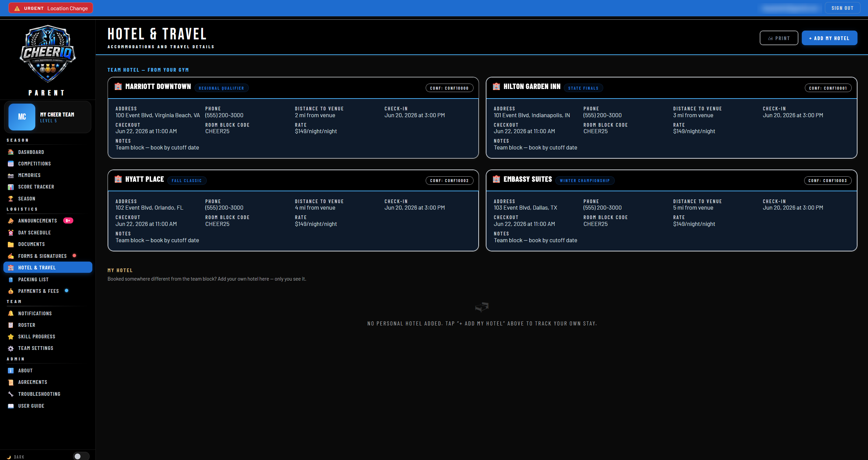Viewport: 868px width, 460px height.
Task: Click the Hilton Garden Inn title
Action: pyautogui.click(x=532, y=86)
